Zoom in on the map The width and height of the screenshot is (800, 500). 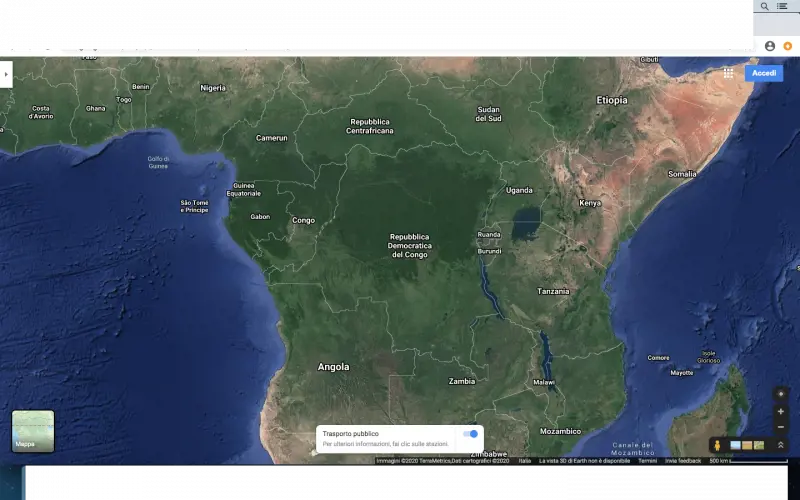coord(781,411)
